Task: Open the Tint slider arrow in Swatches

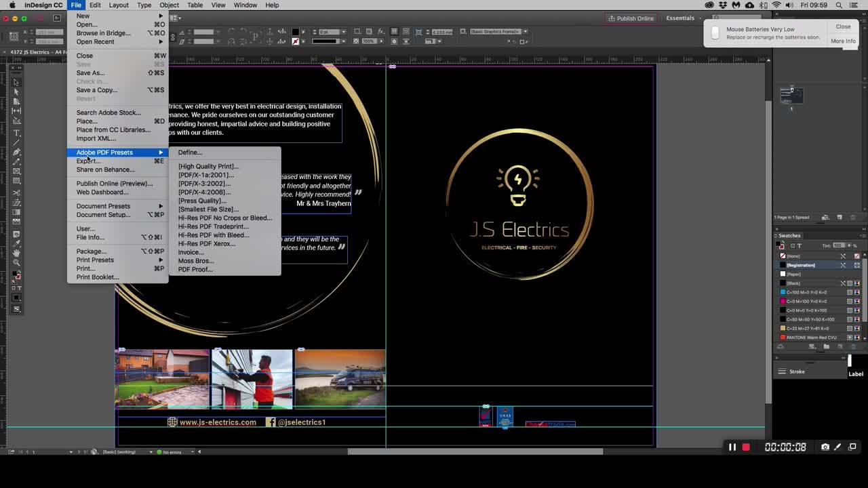Action: 848,245
